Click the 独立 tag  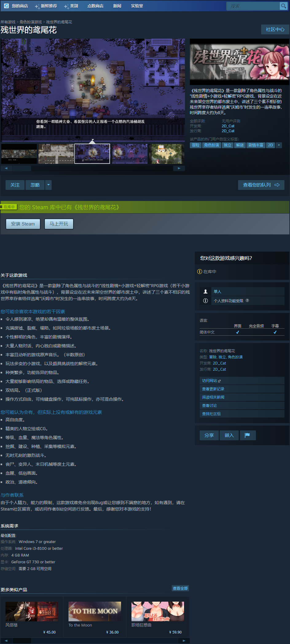(x=228, y=145)
